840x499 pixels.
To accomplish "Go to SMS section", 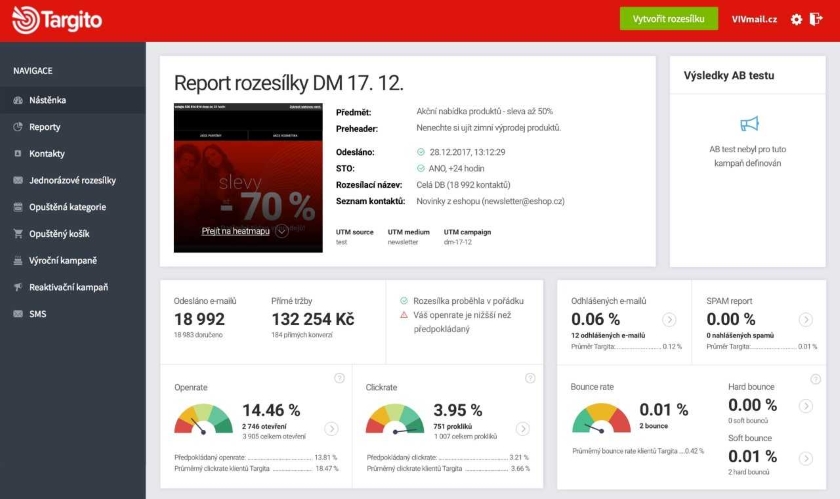I will pos(73,314).
